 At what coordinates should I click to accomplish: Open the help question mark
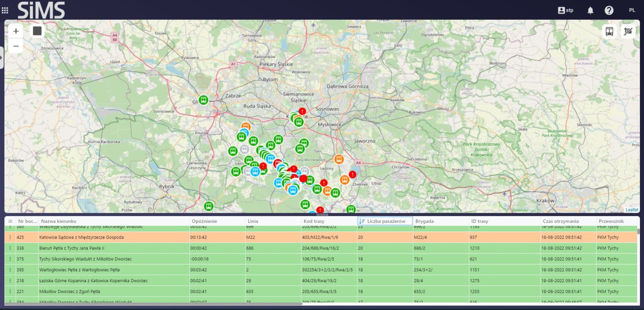609,10
